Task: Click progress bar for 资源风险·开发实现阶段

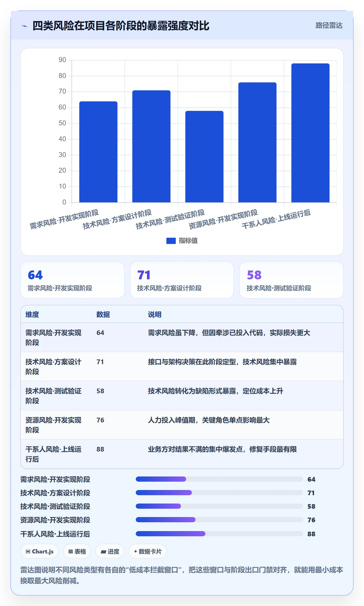Action: click(219, 520)
